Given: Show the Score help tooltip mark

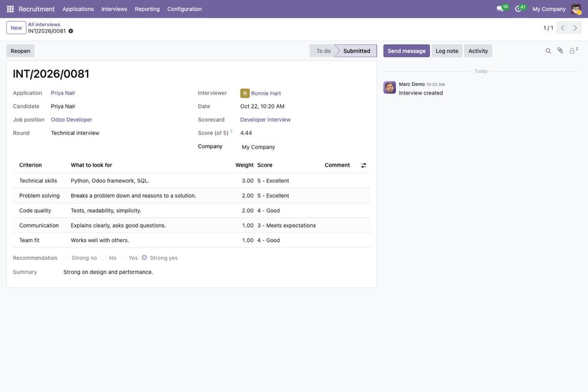Looking at the screenshot, I should [x=231, y=131].
